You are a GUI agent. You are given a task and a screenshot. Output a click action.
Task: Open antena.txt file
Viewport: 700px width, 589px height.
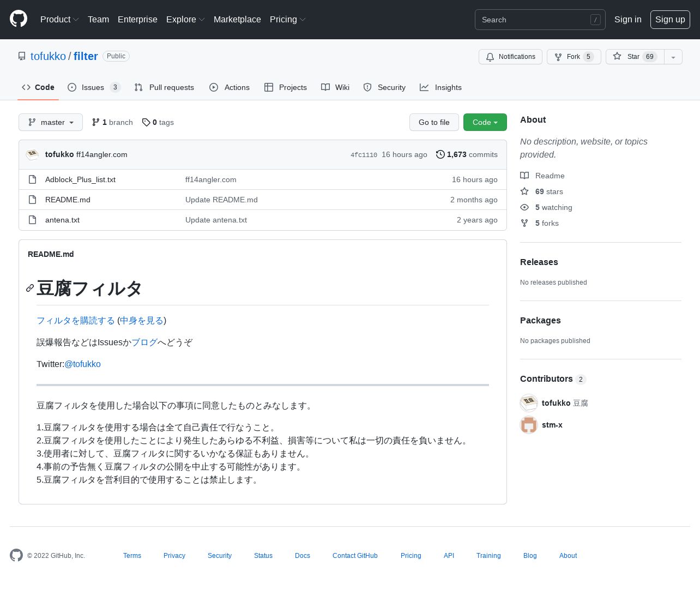pyautogui.click(x=62, y=220)
